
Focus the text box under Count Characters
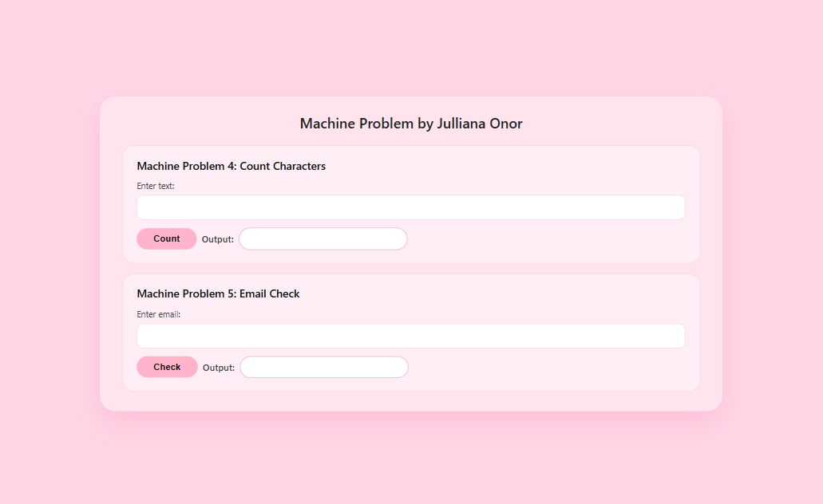410,207
